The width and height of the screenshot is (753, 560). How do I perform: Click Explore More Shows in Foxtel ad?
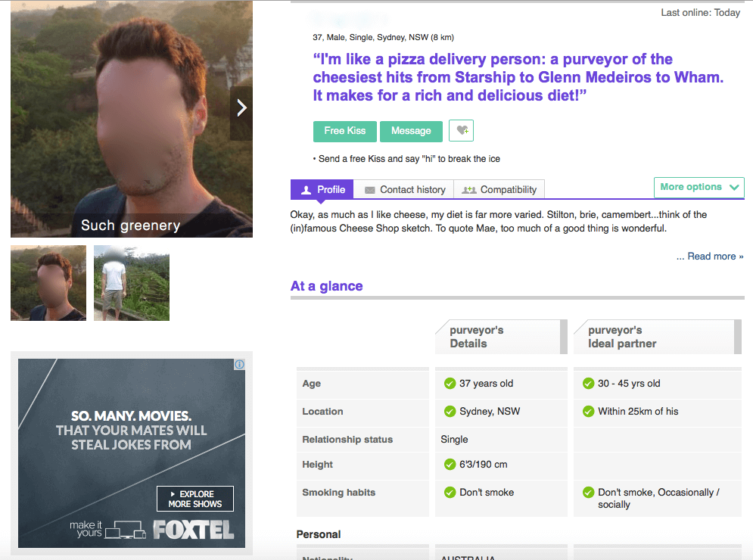point(195,499)
